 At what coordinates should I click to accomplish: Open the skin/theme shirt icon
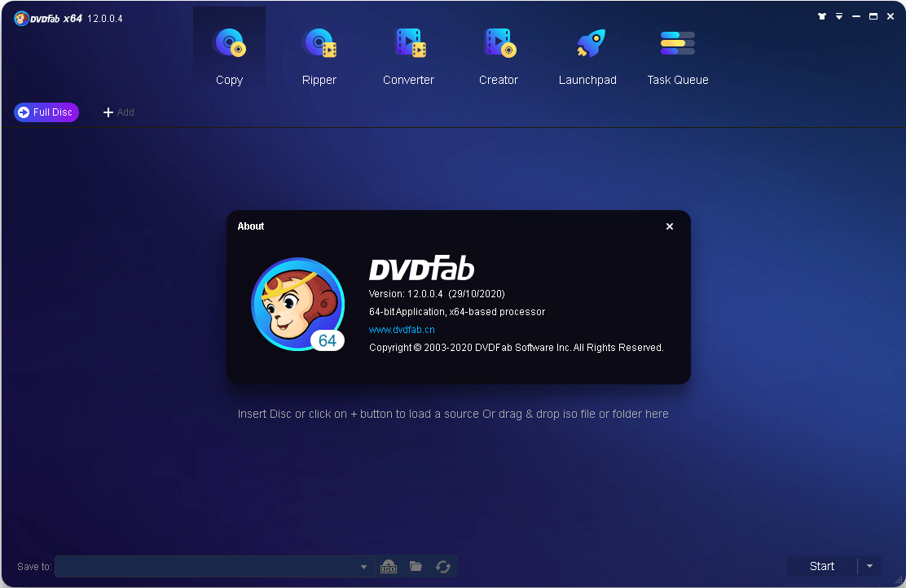(821, 16)
